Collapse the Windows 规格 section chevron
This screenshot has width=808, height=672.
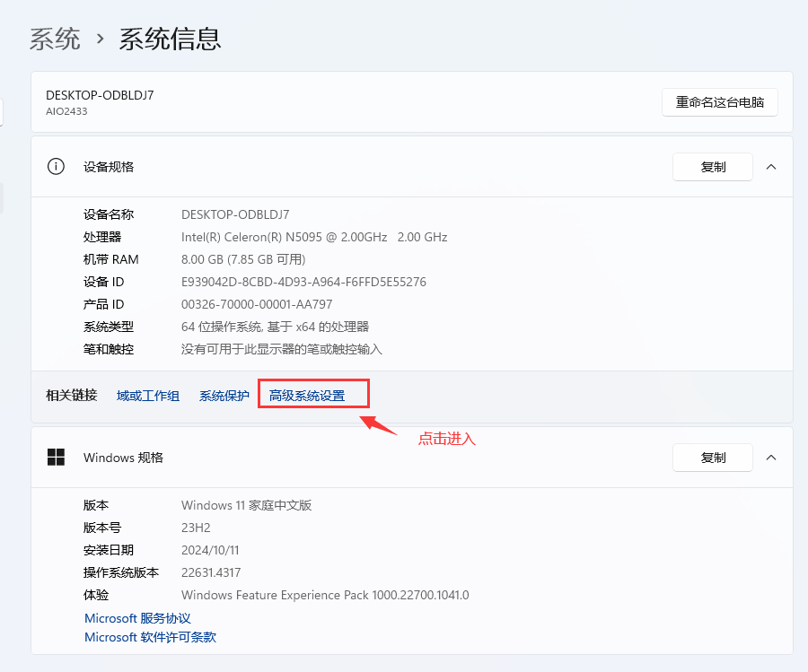coord(771,458)
